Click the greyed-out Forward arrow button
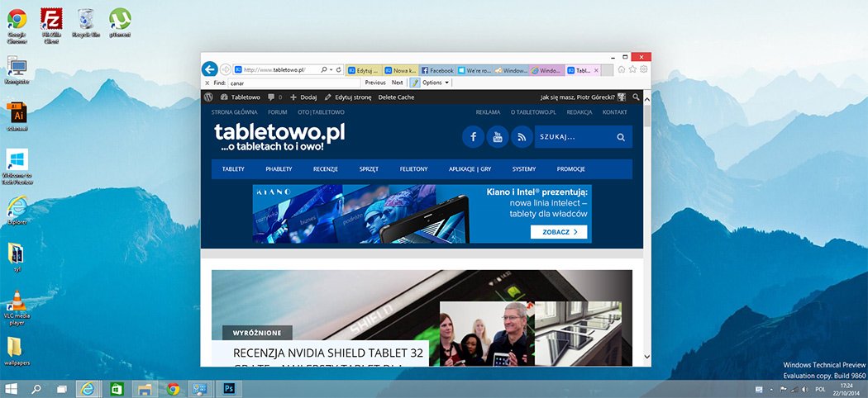Viewport: 868px width, 398px height. 226,69
